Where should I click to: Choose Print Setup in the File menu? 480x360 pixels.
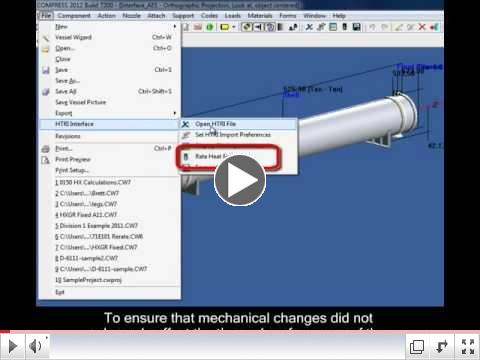pyautogui.click(x=109, y=170)
